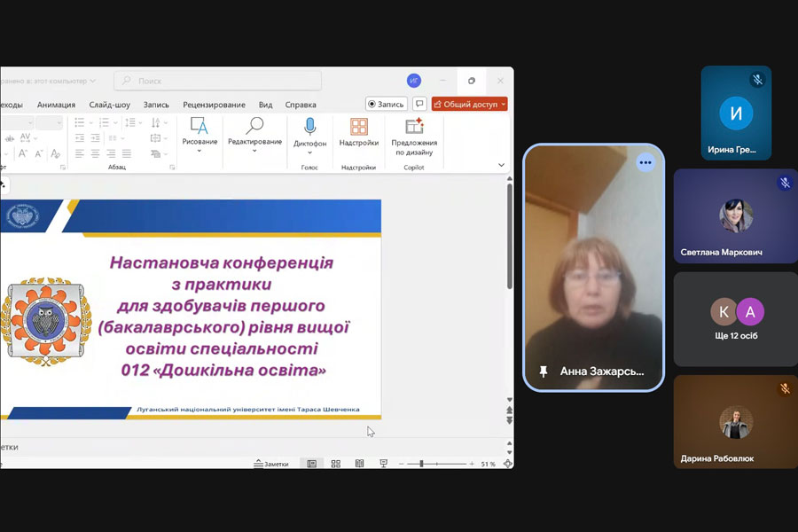The height and width of the screenshot is (532, 798).
Task: Click the numbered list icon
Action: (104, 122)
